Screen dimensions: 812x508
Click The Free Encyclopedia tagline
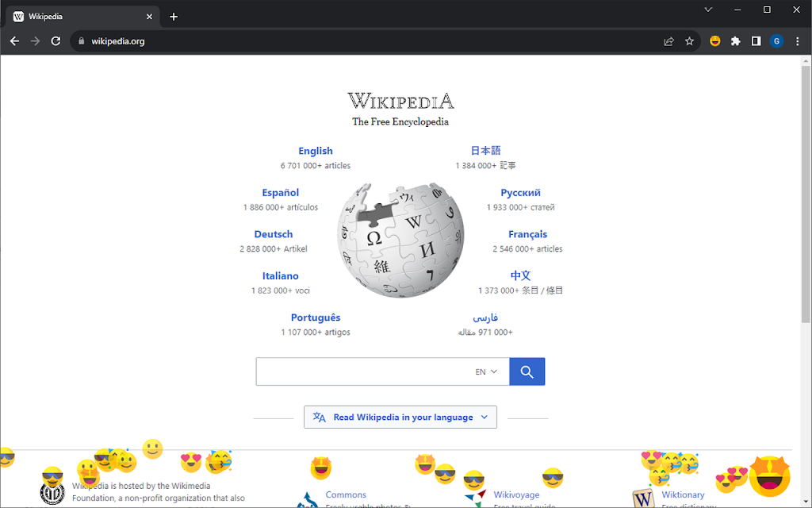tap(400, 121)
